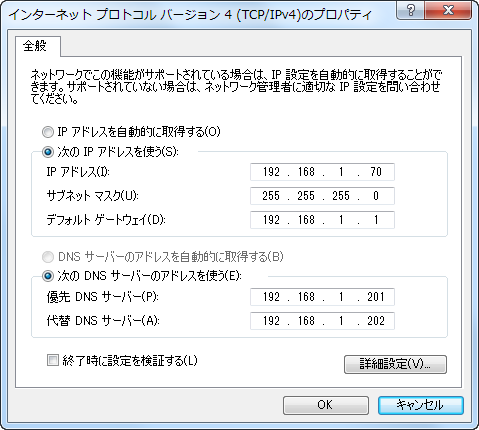This screenshot has width=479, height=430.
Task: Click the 202 octet of 代替 DNS サーバー
Action: 376,321
